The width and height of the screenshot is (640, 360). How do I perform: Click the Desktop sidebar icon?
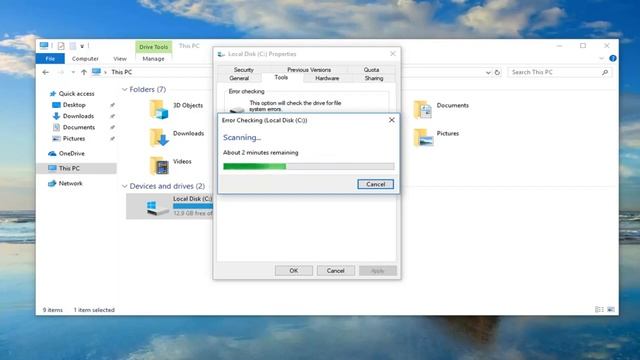(56, 105)
